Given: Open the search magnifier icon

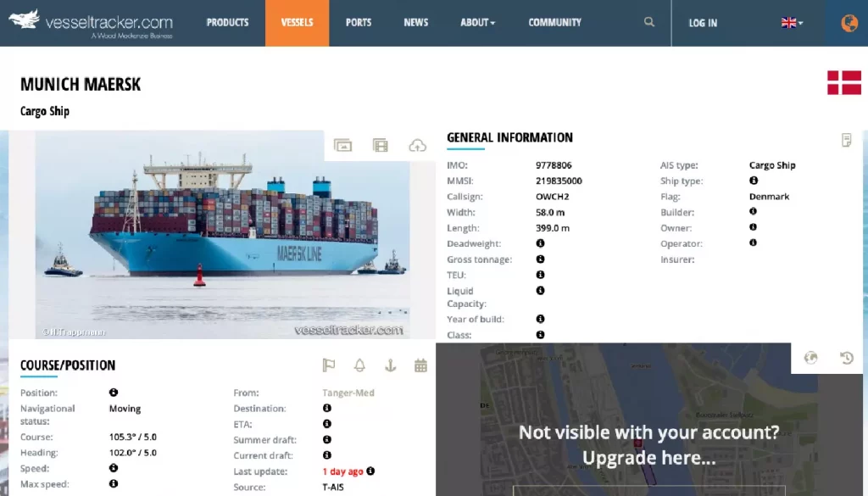Looking at the screenshot, I should point(649,22).
